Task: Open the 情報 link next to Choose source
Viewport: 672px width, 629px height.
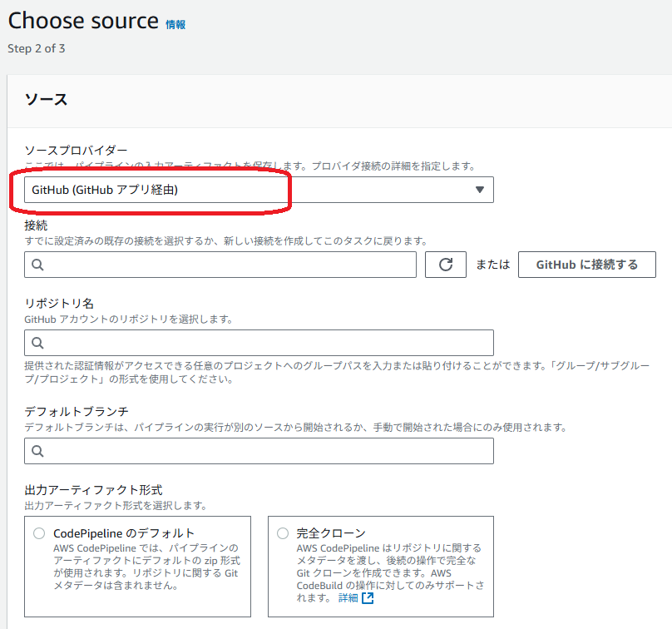Action: tap(175, 25)
